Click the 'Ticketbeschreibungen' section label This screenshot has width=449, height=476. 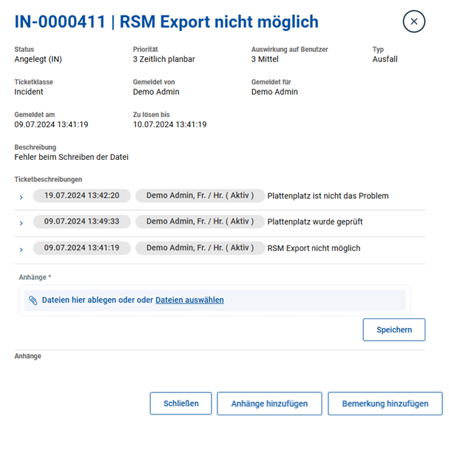[48, 179]
